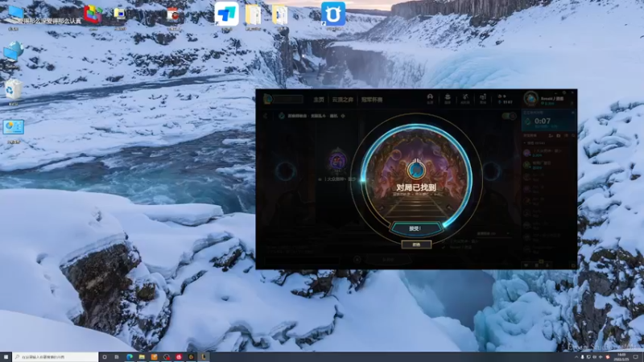Click the taskbar clock
The height and width of the screenshot is (362, 644).
tap(621, 357)
